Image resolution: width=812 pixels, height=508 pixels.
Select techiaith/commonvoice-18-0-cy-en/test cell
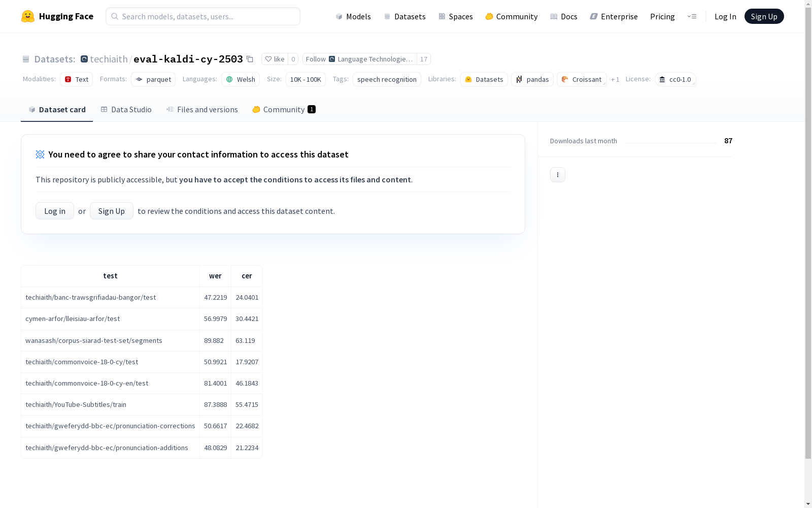tap(110, 383)
